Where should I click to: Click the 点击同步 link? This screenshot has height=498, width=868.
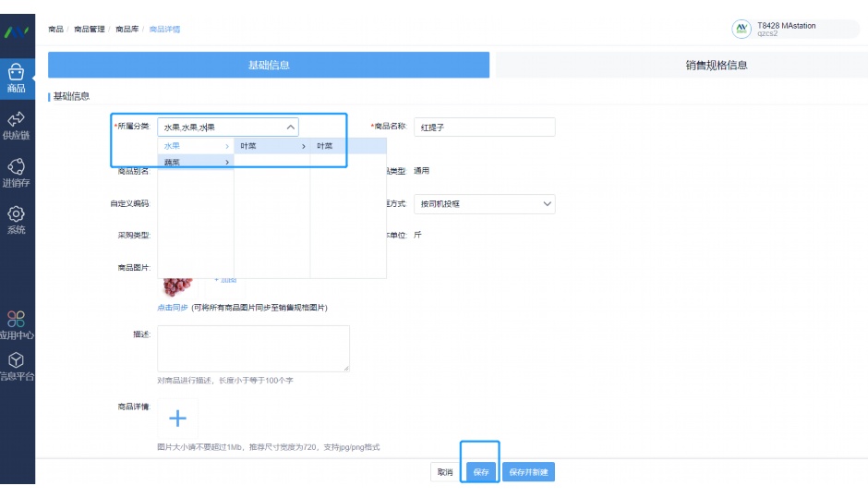click(173, 308)
